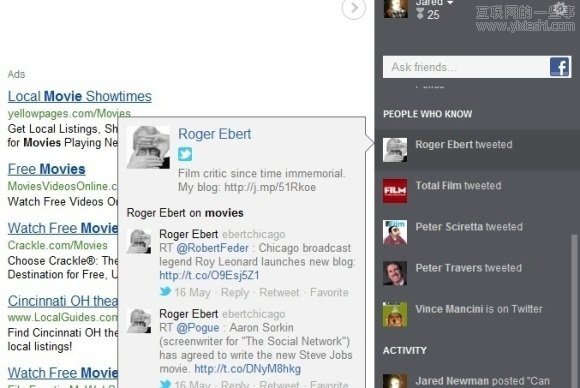Click Peter Travers's avatar photo

(x=395, y=273)
